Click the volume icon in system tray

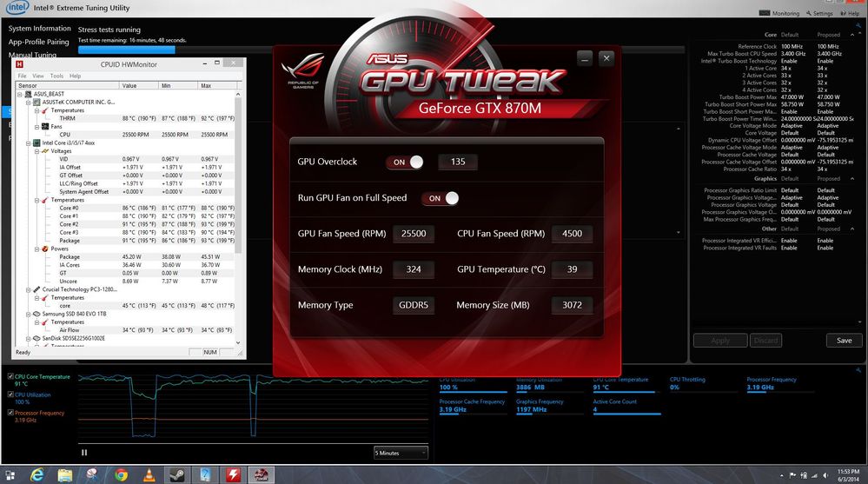(825, 475)
